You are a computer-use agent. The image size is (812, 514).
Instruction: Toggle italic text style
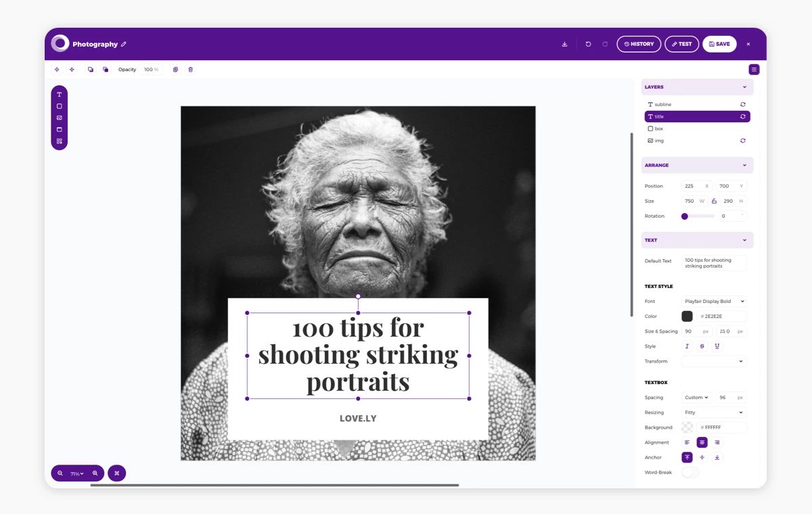[687, 346]
